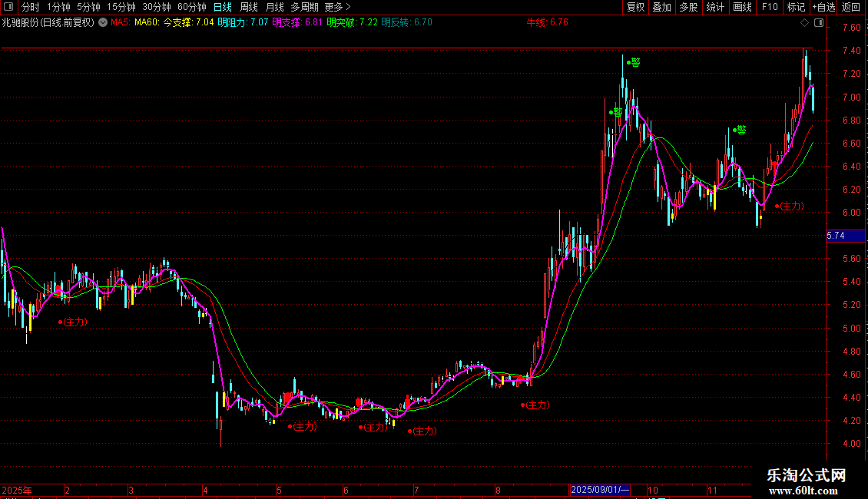Click the 明突破: 7.22 value
The image size is (868, 499).
click(x=352, y=23)
